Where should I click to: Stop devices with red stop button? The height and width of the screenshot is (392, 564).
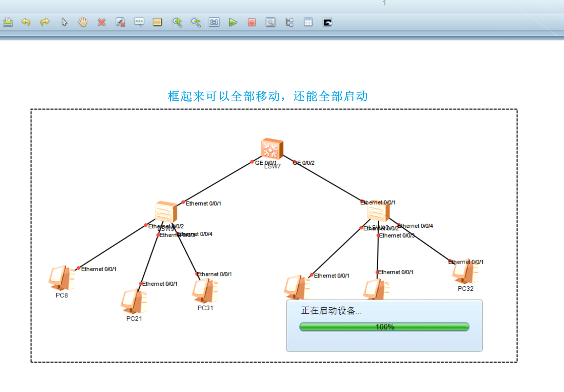click(x=251, y=22)
